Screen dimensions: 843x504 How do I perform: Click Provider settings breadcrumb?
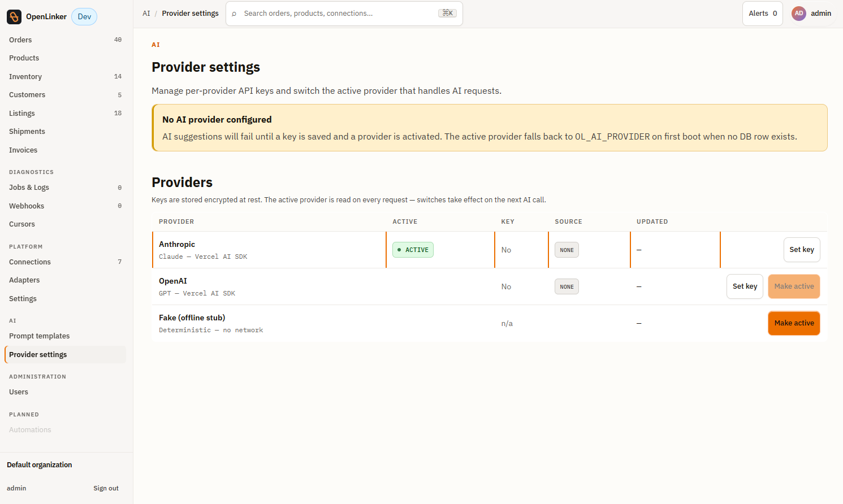tap(190, 14)
